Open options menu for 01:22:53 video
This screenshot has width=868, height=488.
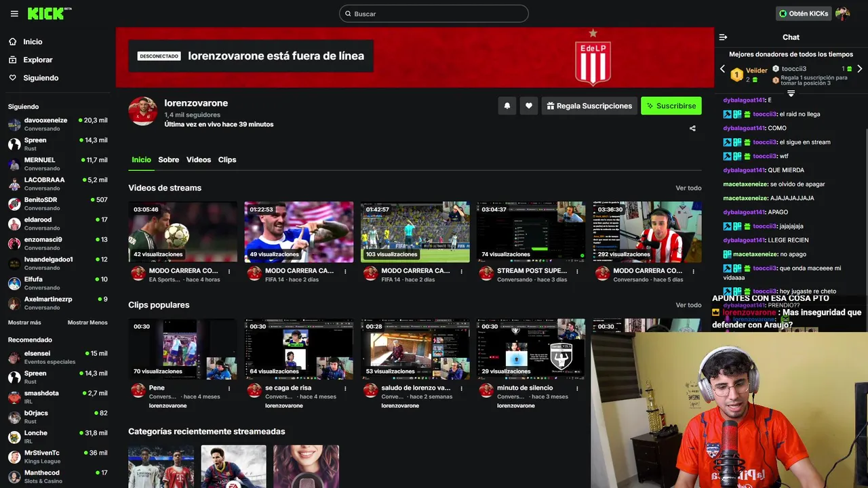coord(345,271)
